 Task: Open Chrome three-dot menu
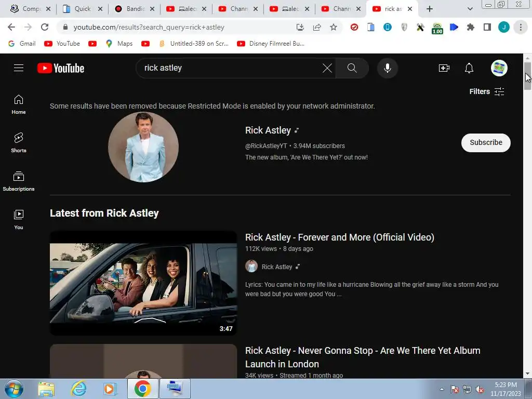point(521,27)
